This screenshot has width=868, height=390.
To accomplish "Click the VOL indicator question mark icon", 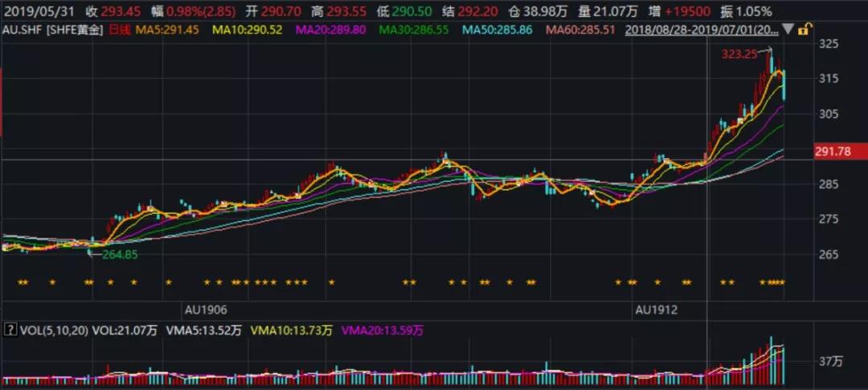I will (x=10, y=330).
